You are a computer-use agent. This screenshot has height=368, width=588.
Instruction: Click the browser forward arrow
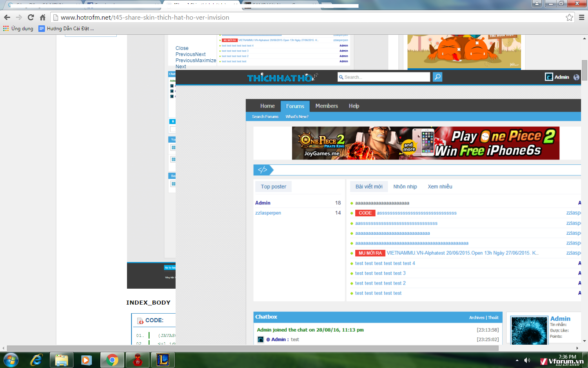point(19,18)
